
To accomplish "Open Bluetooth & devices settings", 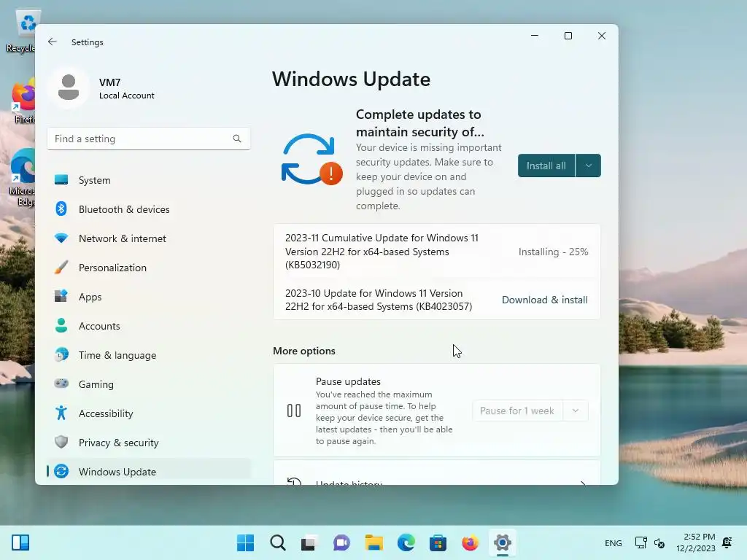I will tap(149, 209).
